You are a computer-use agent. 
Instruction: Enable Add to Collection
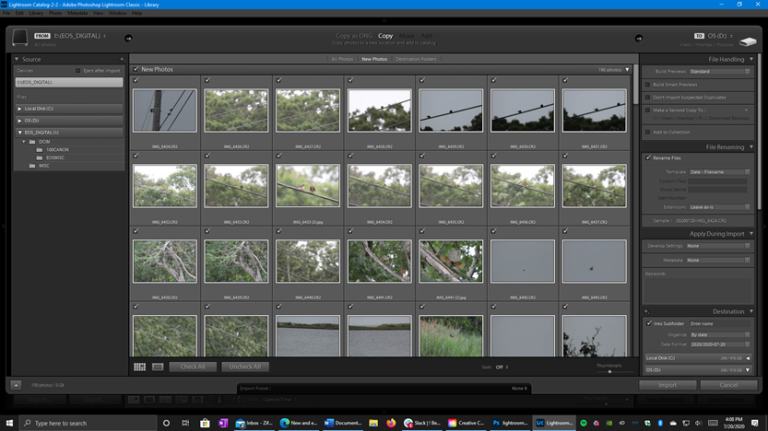(x=648, y=132)
